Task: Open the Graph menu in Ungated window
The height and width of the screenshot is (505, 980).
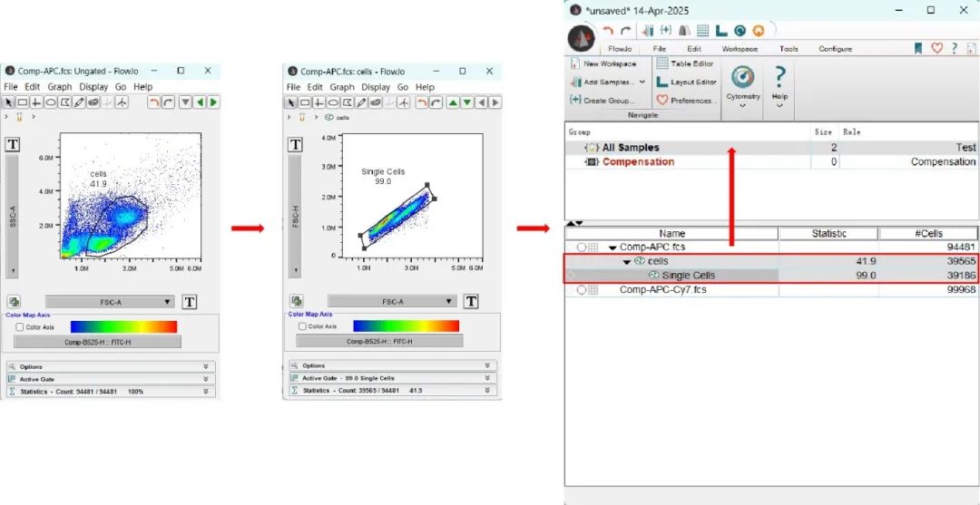Action: [59, 87]
